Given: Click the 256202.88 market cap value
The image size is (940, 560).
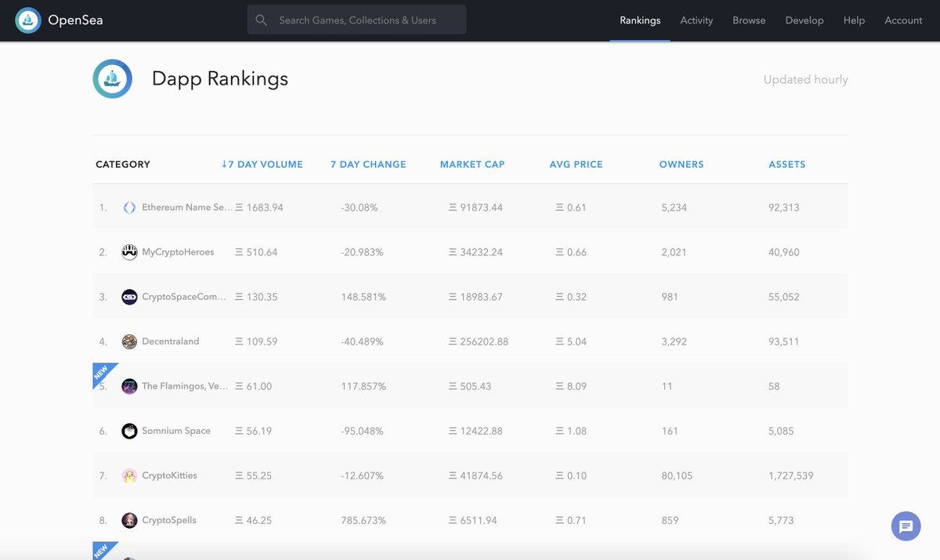Looking at the screenshot, I should click(479, 341).
